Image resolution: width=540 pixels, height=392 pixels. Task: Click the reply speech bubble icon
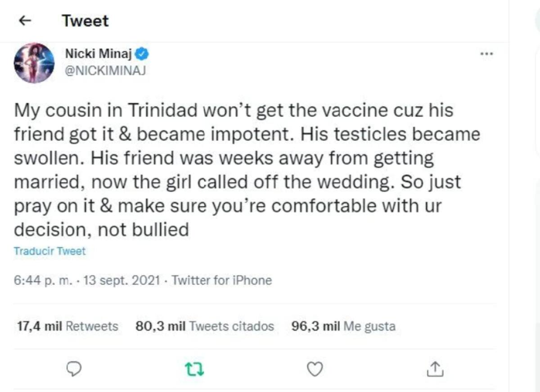click(x=74, y=370)
